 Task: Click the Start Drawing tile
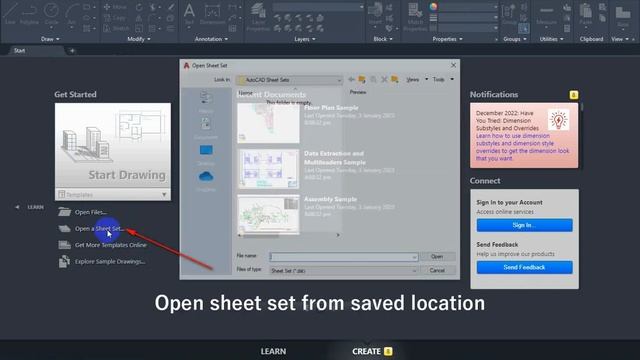click(113, 146)
